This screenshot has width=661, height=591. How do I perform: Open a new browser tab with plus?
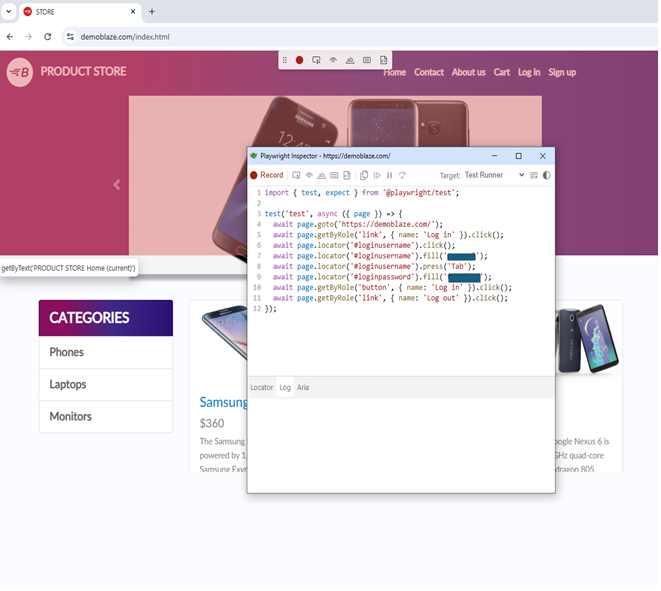(152, 11)
